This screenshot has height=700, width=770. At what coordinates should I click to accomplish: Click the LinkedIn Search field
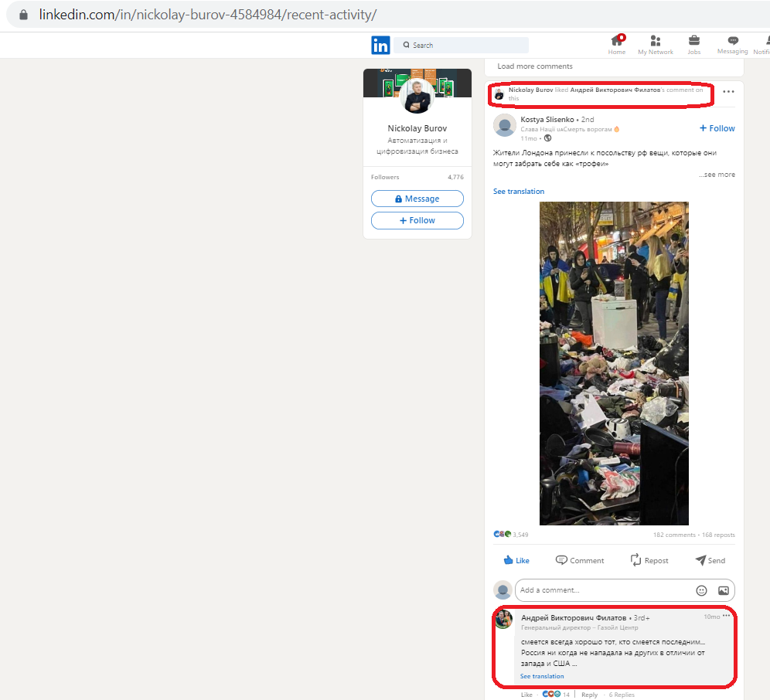click(461, 45)
